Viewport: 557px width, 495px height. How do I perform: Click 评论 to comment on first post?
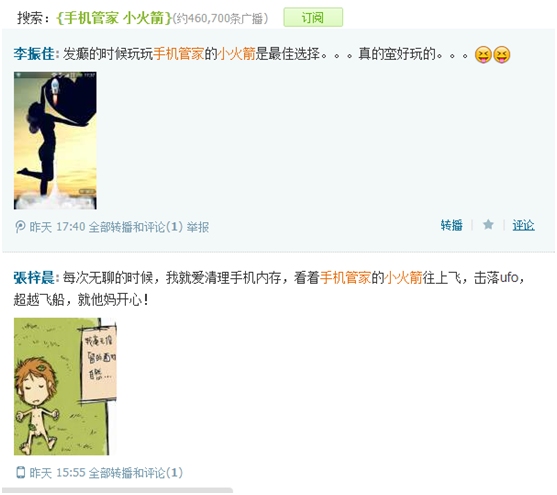(x=523, y=225)
